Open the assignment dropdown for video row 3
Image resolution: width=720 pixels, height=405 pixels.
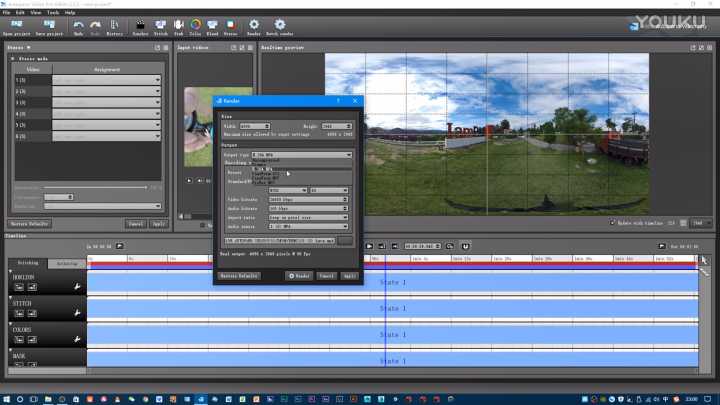click(107, 102)
